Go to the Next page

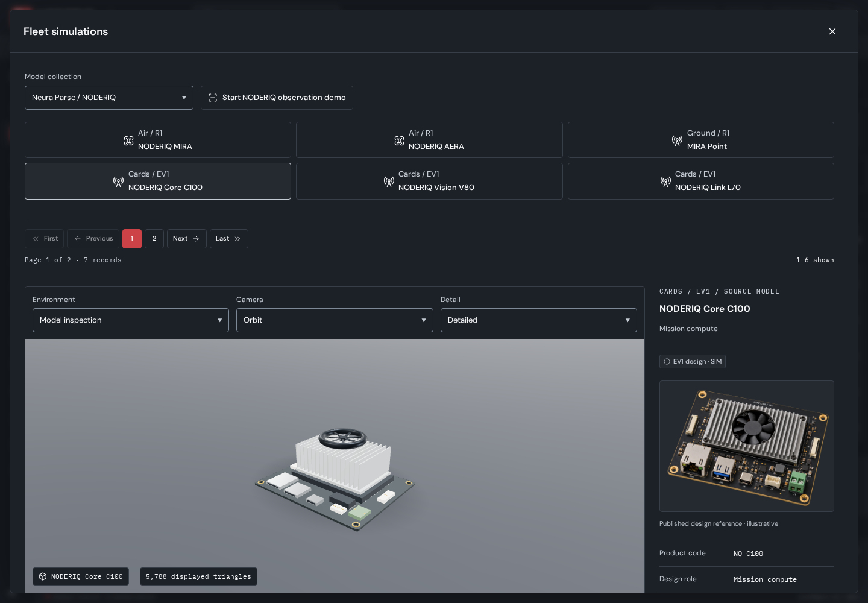187,239
